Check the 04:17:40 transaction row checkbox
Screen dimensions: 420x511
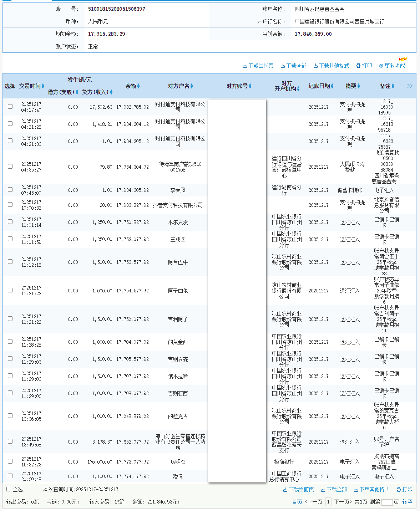[10, 106]
